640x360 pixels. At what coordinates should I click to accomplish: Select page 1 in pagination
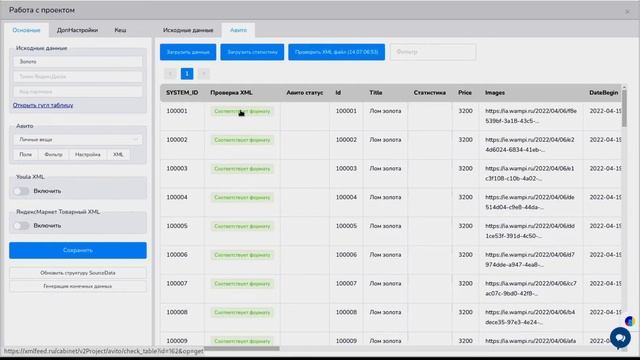pyautogui.click(x=187, y=73)
